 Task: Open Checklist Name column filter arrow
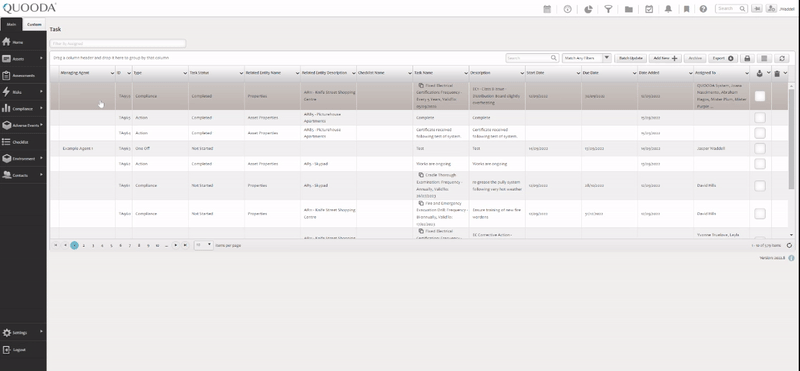point(410,73)
